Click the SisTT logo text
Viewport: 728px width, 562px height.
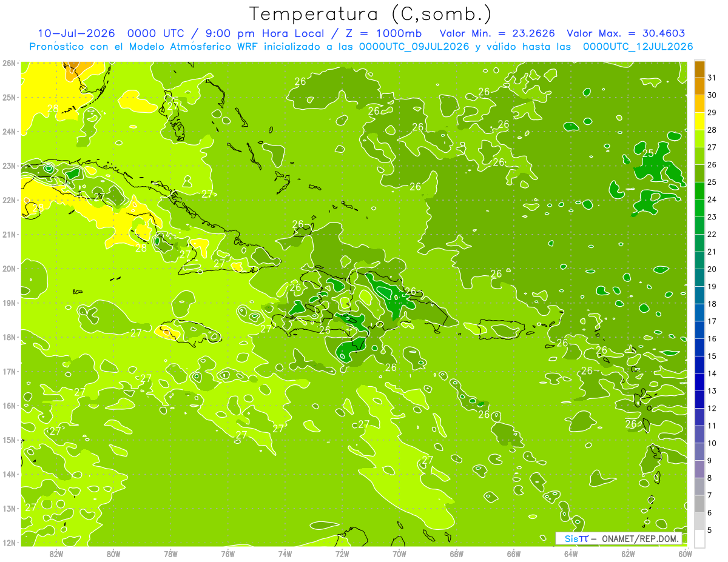pyautogui.click(x=576, y=538)
